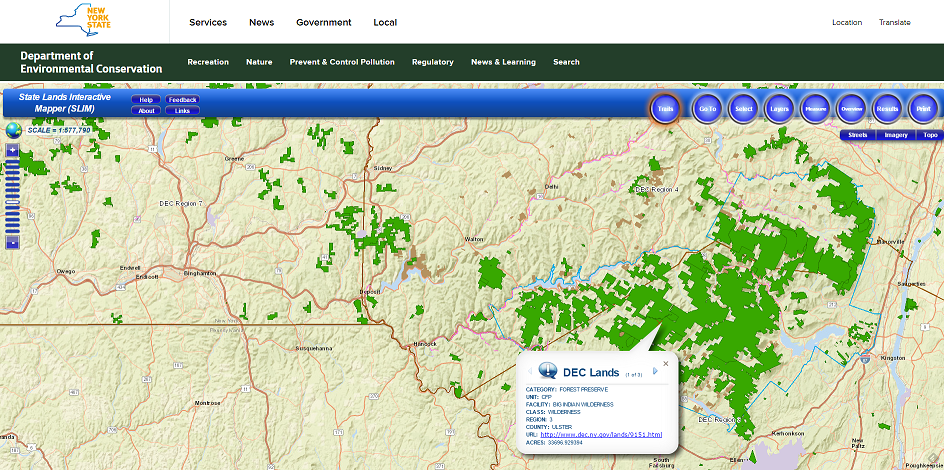This screenshot has width=944, height=470.
Task: Go to previous DEC Lands popup record
Action: click(x=530, y=371)
